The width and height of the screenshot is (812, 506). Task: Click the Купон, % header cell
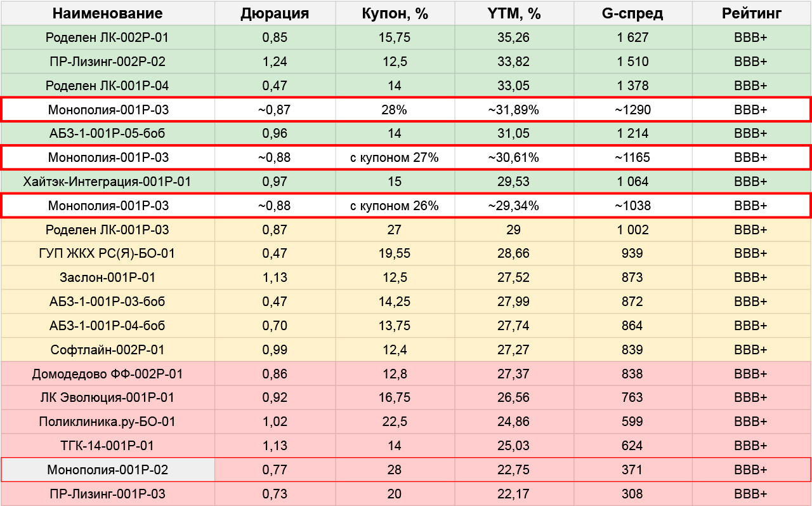tap(394, 13)
